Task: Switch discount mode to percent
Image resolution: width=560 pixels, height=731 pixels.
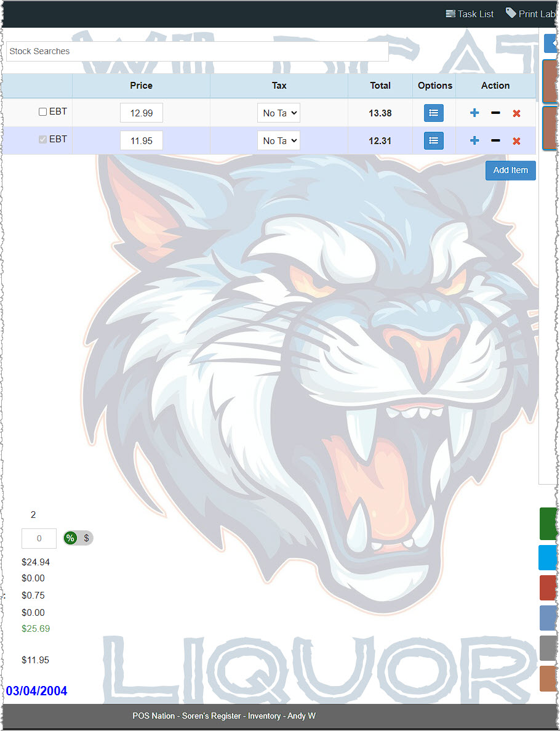Action: coord(70,538)
